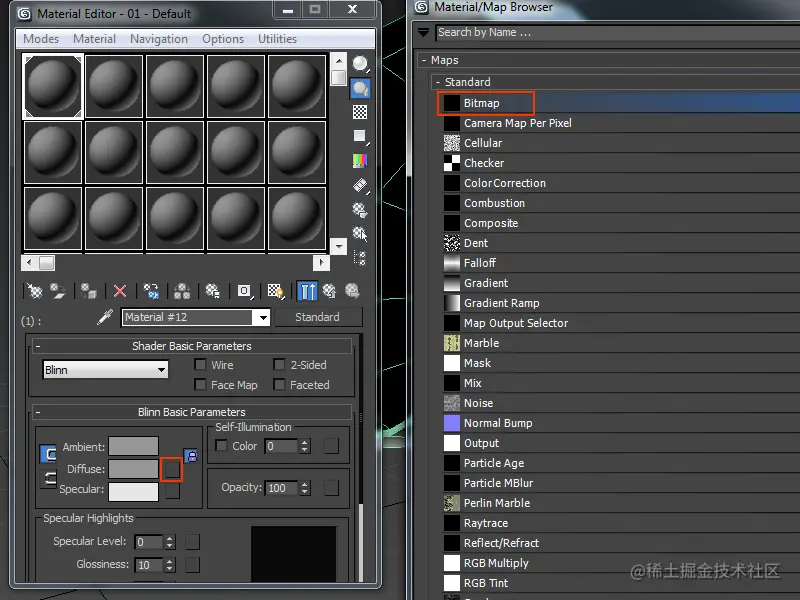Screen dimensions: 800x600
Task: Select the first material sample slot
Action: (53, 87)
